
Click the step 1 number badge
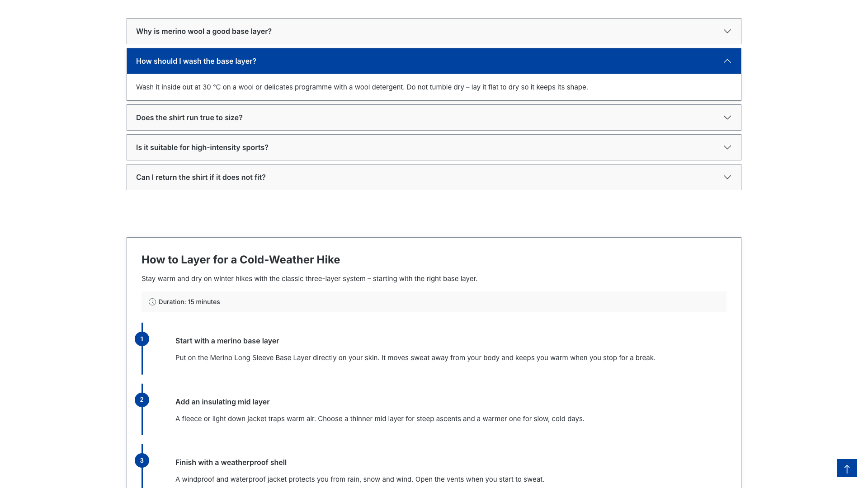(x=142, y=339)
